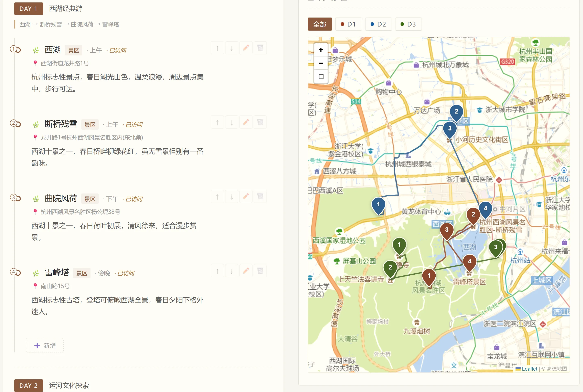Delete the 西湖 entry
The width and height of the screenshot is (583, 392).
[x=260, y=48]
